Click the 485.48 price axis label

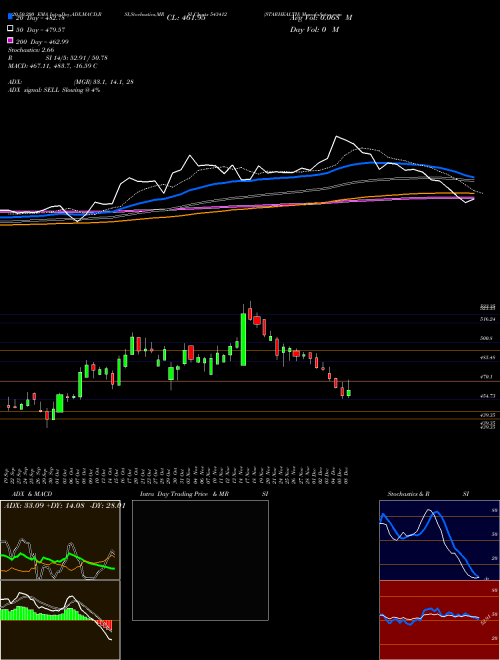tap(487, 357)
